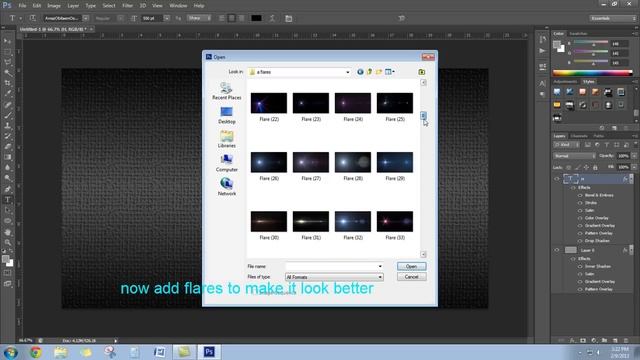Viewport: 640px width, 360px height.
Task: Open the Layer menu
Action: [73, 6]
